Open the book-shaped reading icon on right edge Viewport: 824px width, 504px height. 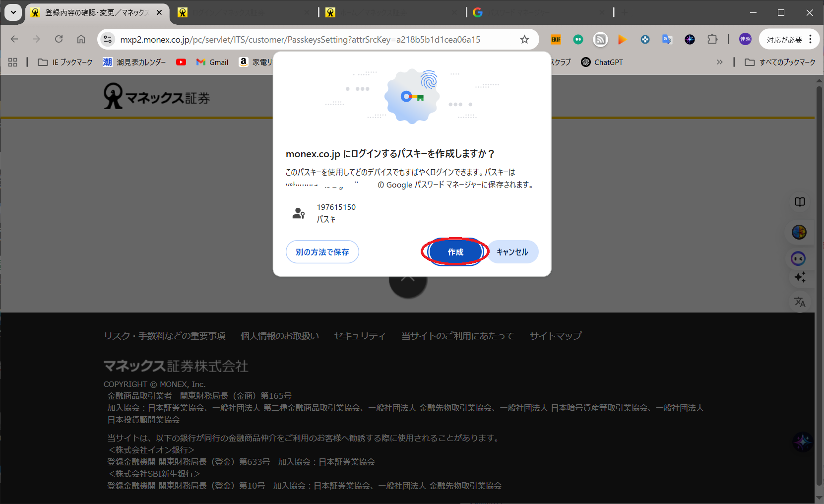pyautogui.click(x=800, y=202)
